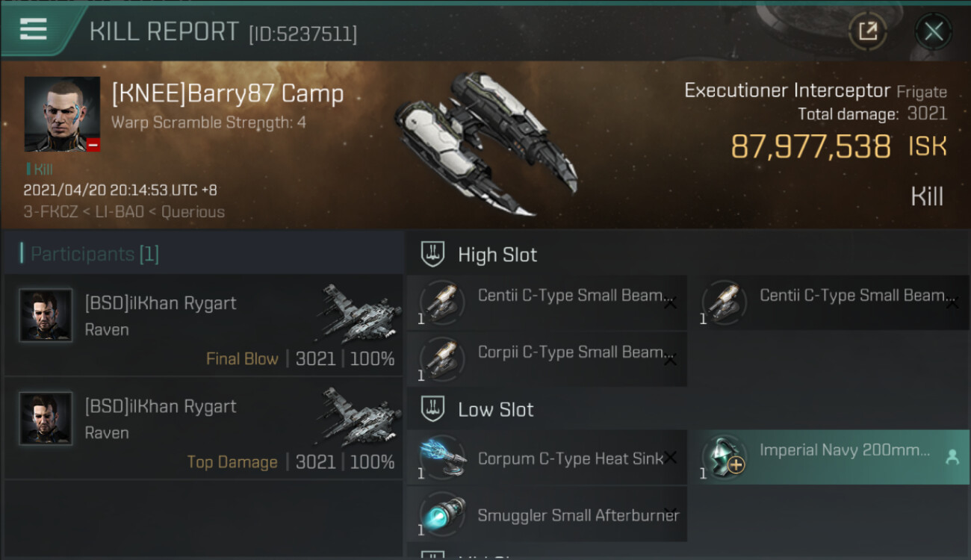Open the hamburger menu icon

(x=34, y=30)
